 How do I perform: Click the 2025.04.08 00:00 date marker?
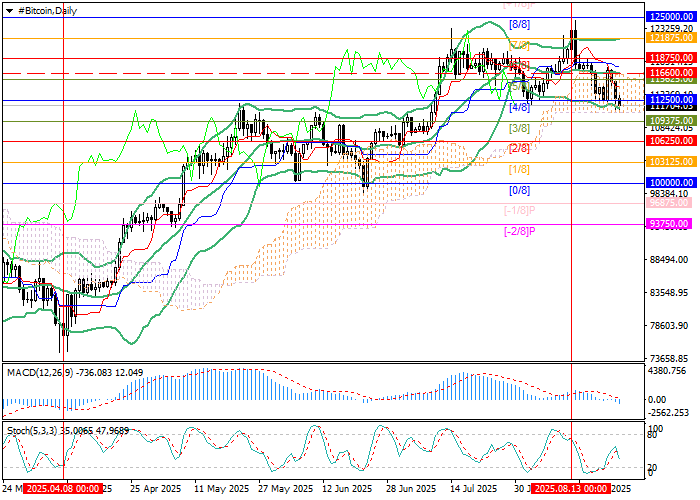coord(62,489)
